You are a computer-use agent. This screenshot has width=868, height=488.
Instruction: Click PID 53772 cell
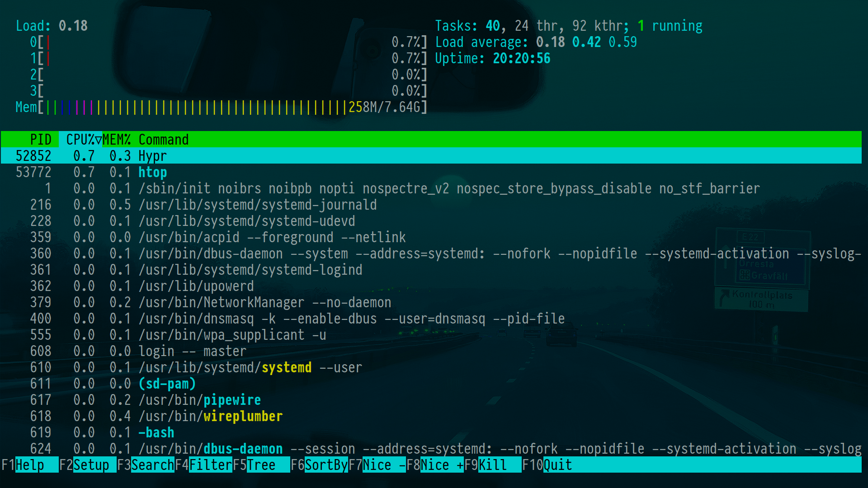(x=33, y=172)
